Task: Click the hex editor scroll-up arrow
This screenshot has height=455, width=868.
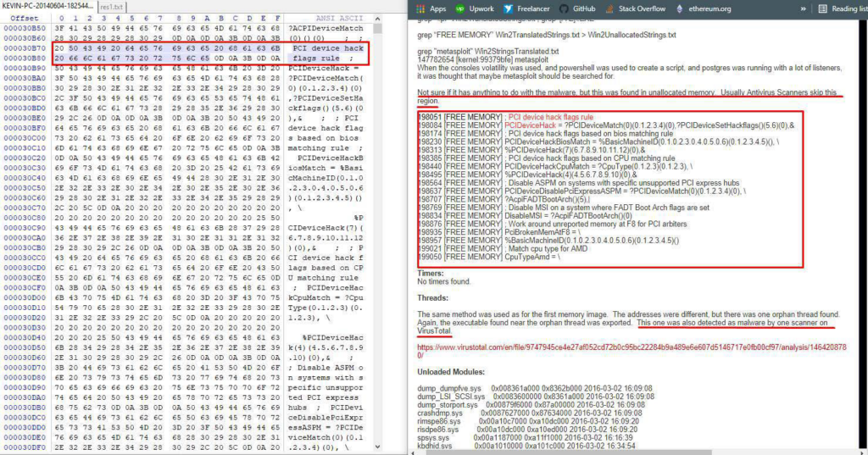Action: (377, 19)
